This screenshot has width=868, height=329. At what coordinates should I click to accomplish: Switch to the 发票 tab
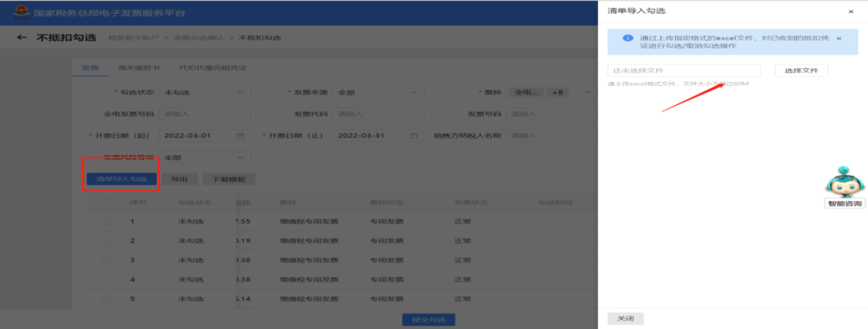[x=90, y=68]
